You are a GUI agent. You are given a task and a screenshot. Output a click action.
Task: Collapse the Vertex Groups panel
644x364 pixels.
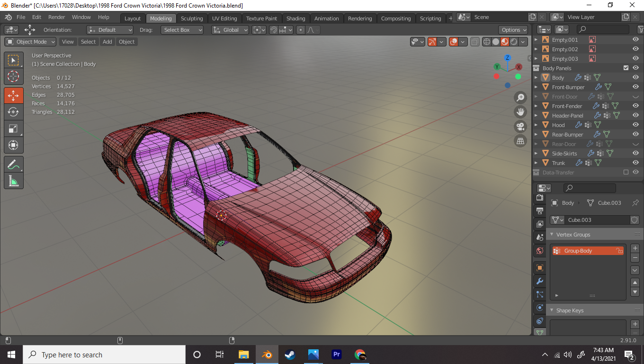click(x=552, y=235)
